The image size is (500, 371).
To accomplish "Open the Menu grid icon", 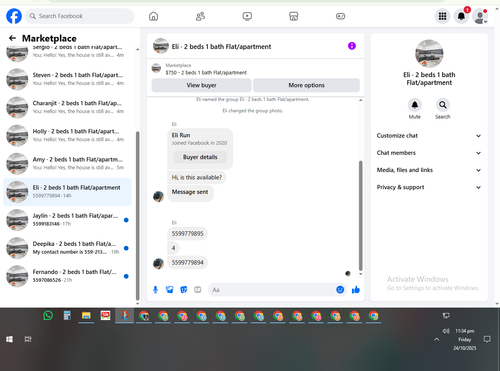I will 442,16.
